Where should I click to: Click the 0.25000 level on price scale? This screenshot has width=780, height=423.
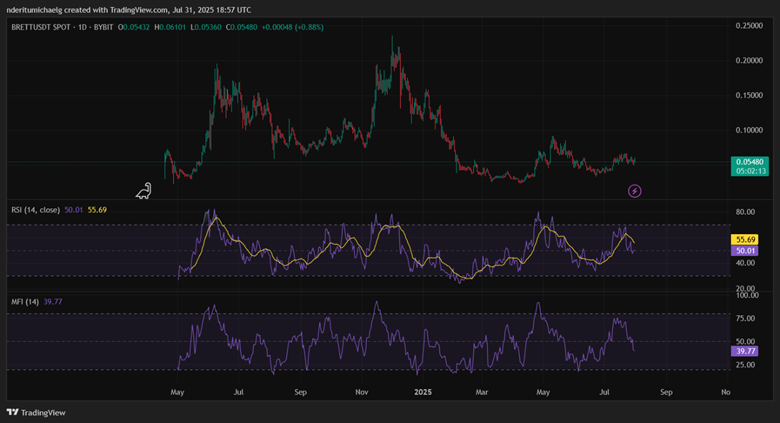[749, 25]
